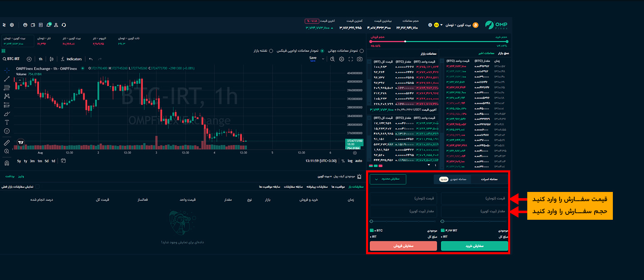Open chart settings gear icon
The width and height of the screenshot is (644, 280).
(342, 59)
